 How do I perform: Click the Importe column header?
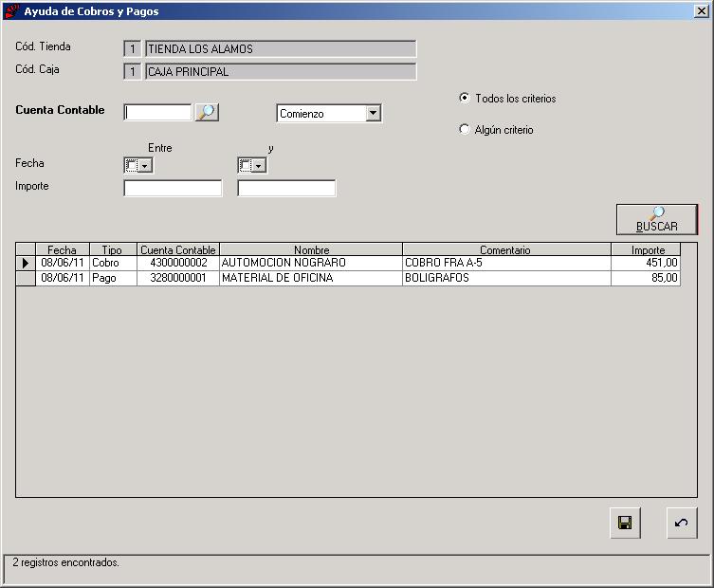click(646, 249)
